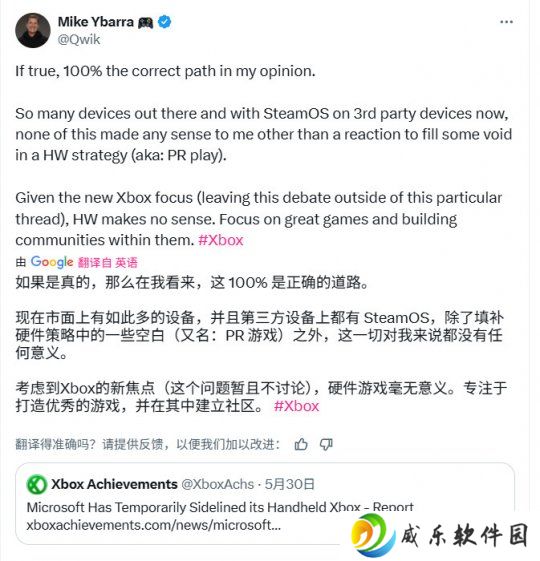Follow the xboxachievements.com/news link
Viewport: 540px width, 561px height.
(154, 525)
